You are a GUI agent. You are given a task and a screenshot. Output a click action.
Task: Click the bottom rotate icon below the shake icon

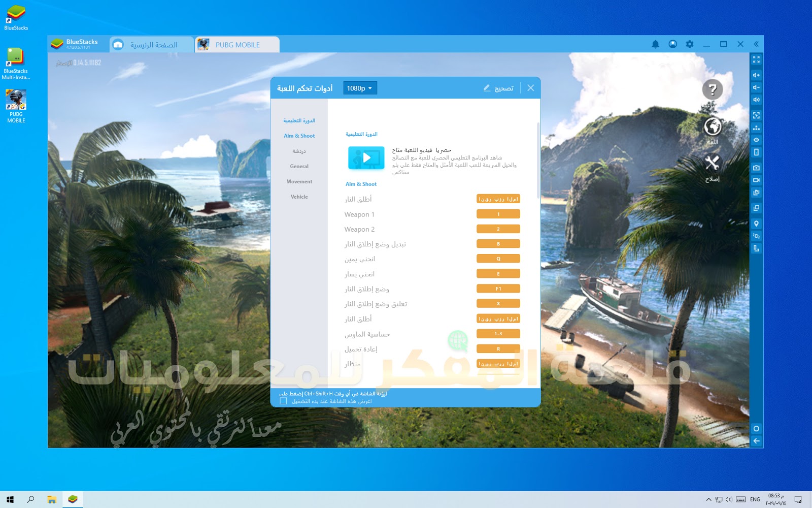coord(756,248)
